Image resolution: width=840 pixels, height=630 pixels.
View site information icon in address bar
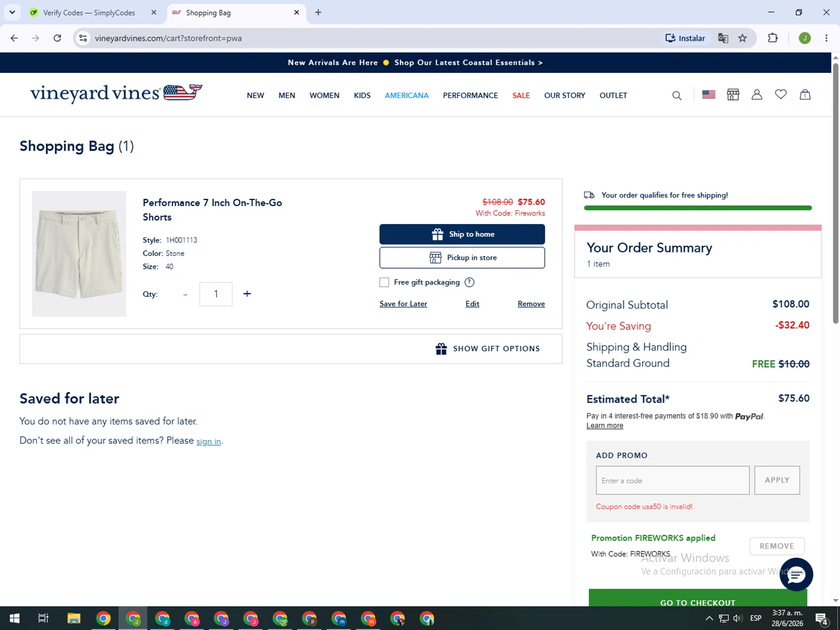[83, 38]
